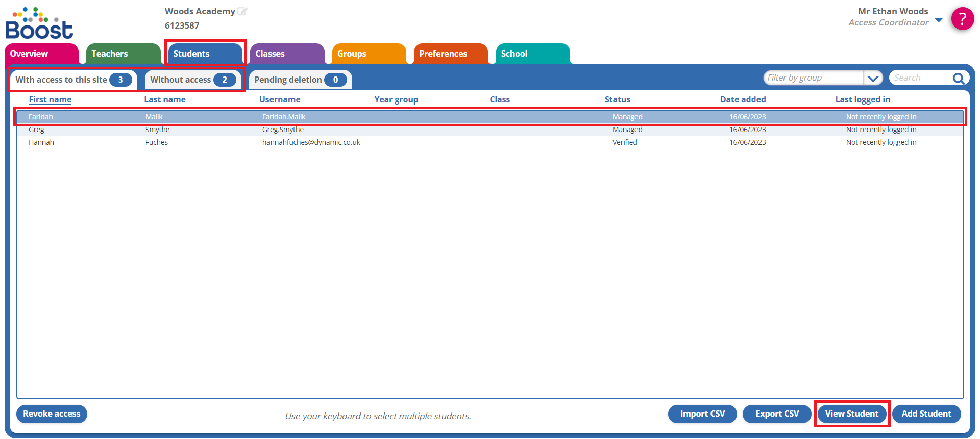
Task: Select the Hannah Fuches student row
Action: click(204, 142)
